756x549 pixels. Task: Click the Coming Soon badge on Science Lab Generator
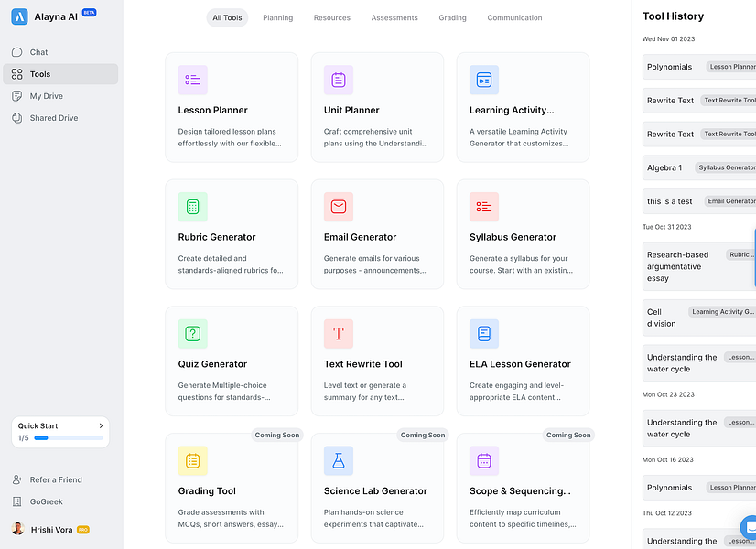click(423, 436)
